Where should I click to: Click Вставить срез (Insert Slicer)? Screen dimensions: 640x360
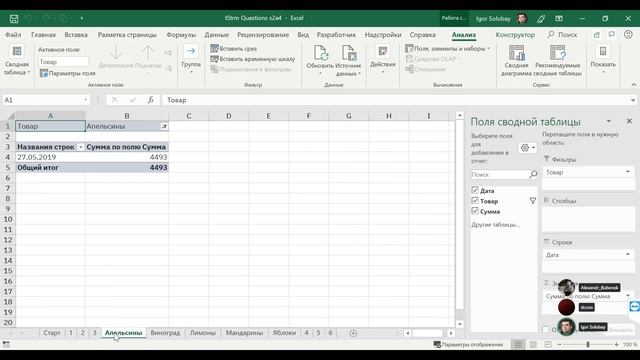tap(233, 49)
